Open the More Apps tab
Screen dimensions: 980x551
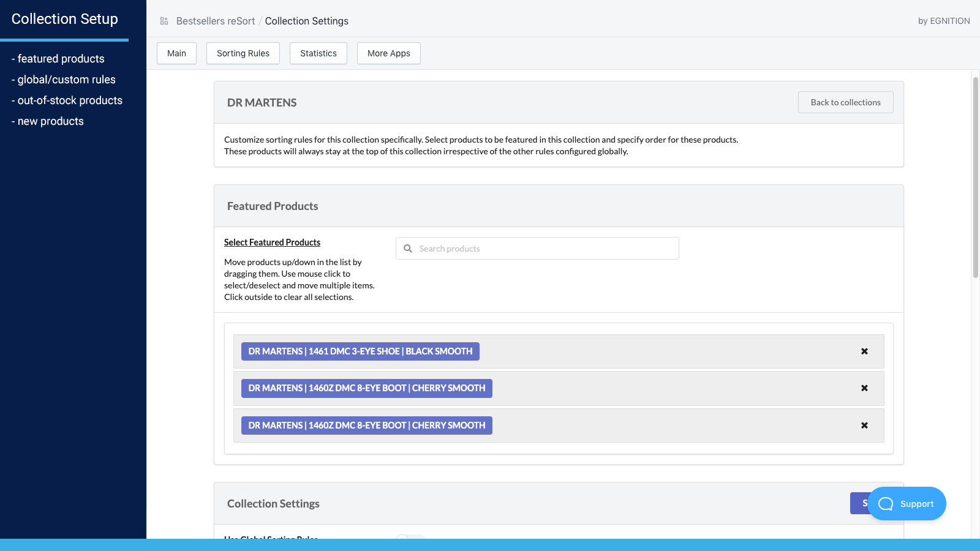(389, 53)
